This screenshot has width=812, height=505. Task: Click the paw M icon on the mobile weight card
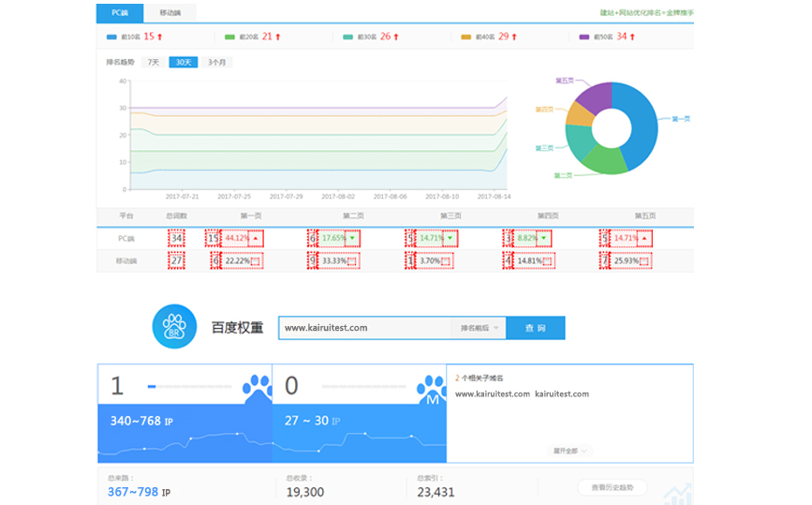[432, 390]
